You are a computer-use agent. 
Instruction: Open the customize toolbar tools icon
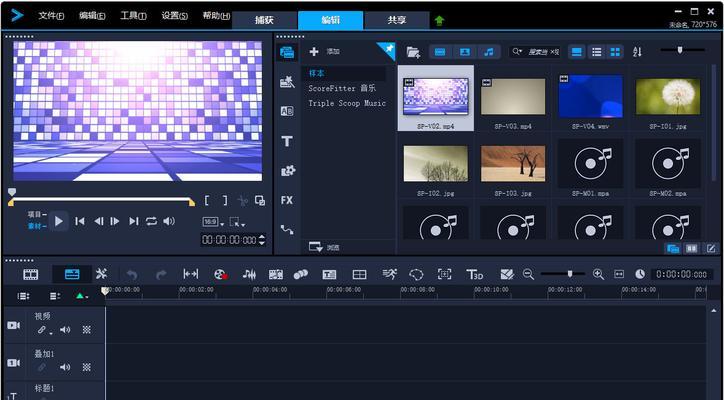click(x=101, y=274)
